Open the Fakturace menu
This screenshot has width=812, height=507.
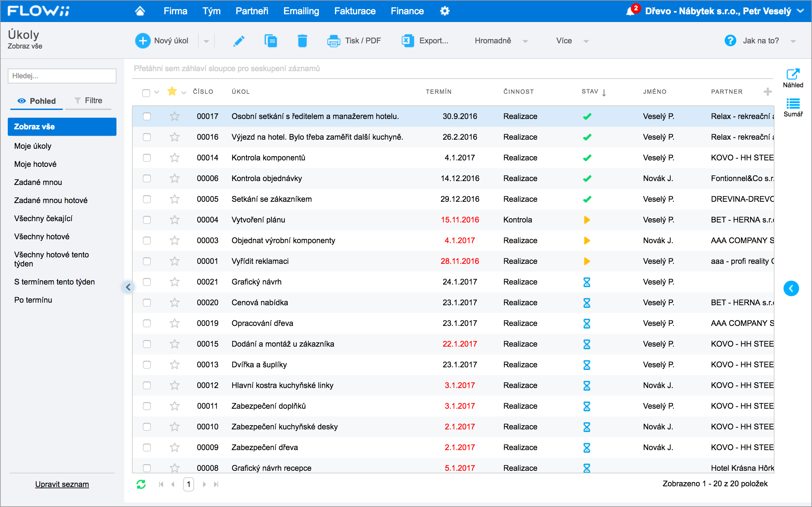click(355, 11)
